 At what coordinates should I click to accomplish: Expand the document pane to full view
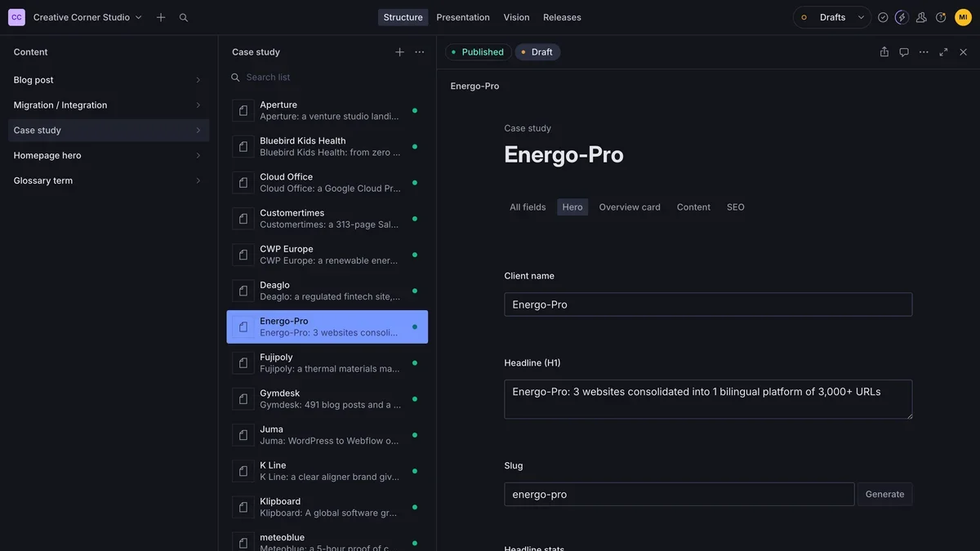(x=943, y=52)
